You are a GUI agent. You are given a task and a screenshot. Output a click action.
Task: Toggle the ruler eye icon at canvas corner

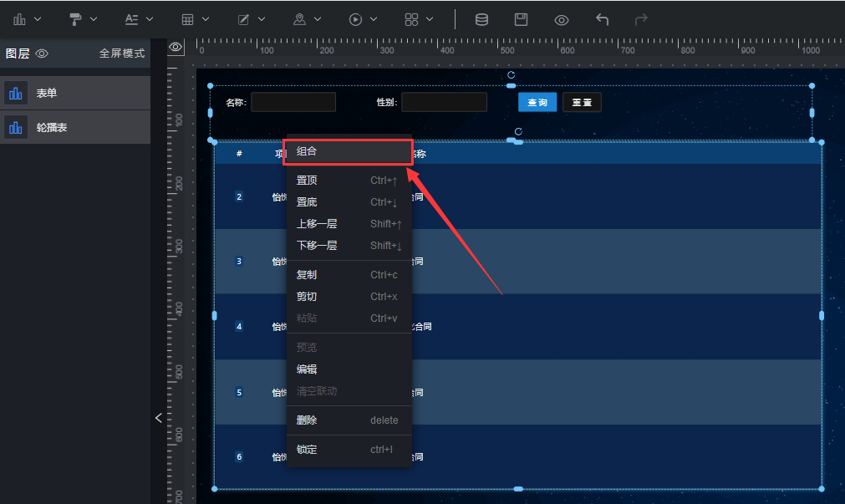(x=176, y=48)
